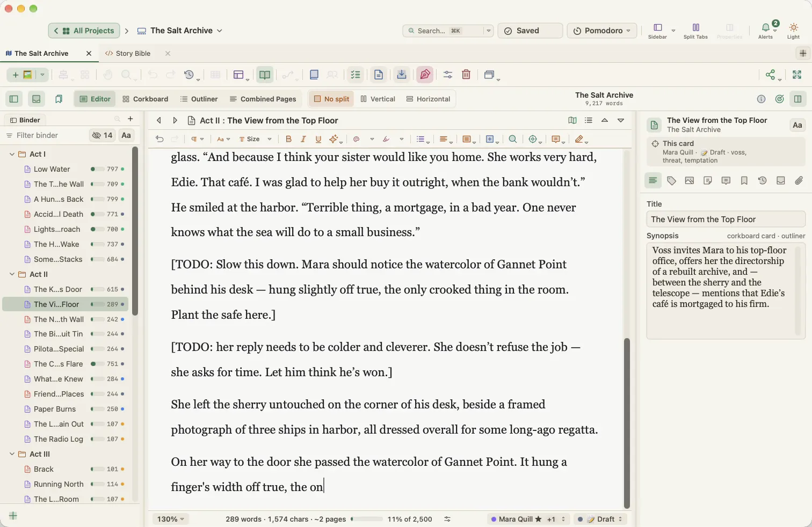Add new binder item with plus icon
812x527 pixels.
tap(130, 119)
